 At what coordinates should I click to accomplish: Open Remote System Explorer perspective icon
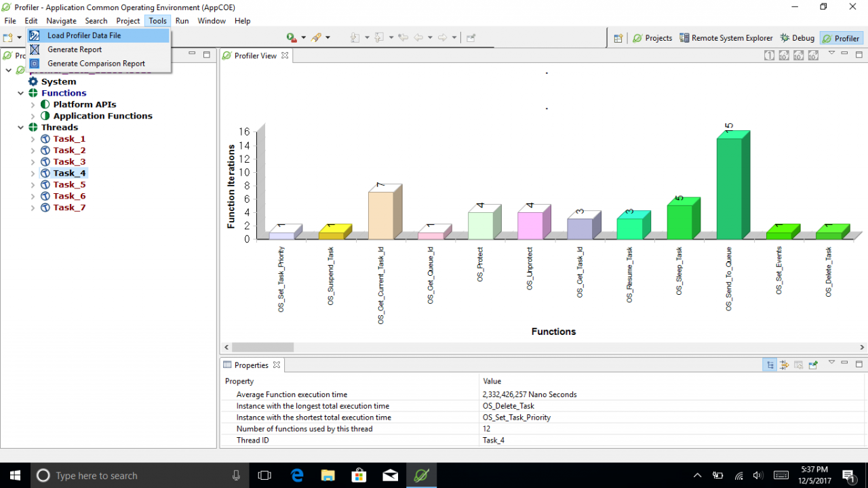click(x=726, y=38)
